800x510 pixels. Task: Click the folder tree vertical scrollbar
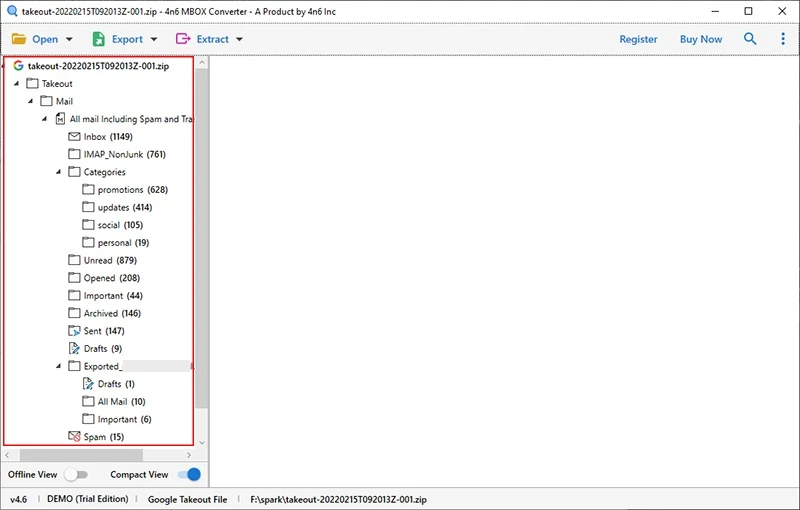[x=201, y=240]
